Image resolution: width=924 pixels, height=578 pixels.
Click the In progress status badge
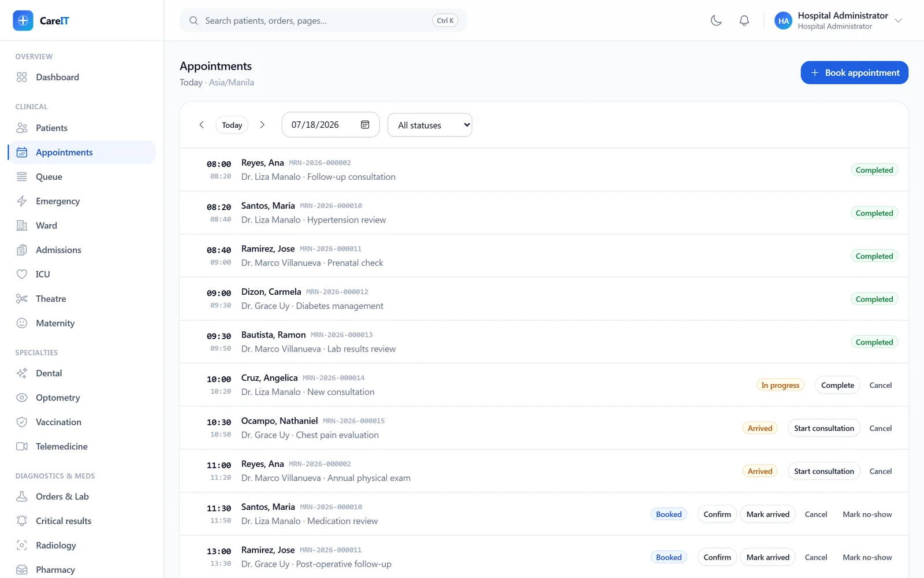click(x=780, y=385)
